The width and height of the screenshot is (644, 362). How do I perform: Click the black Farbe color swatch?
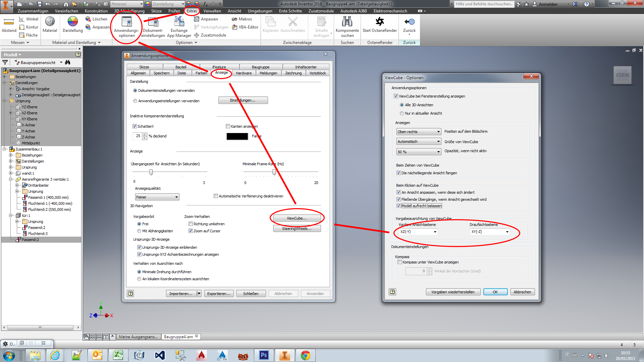coord(237,136)
